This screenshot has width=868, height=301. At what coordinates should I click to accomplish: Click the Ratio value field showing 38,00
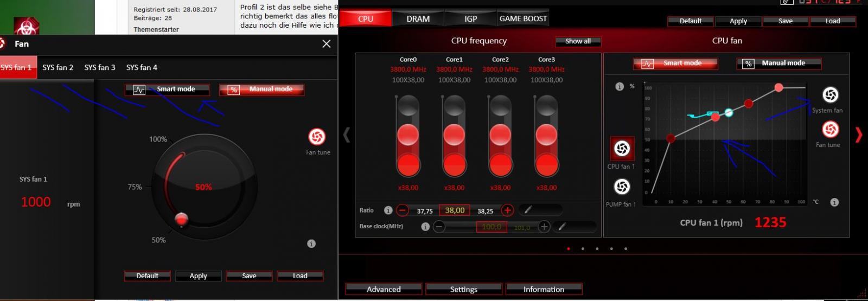pos(455,210)
